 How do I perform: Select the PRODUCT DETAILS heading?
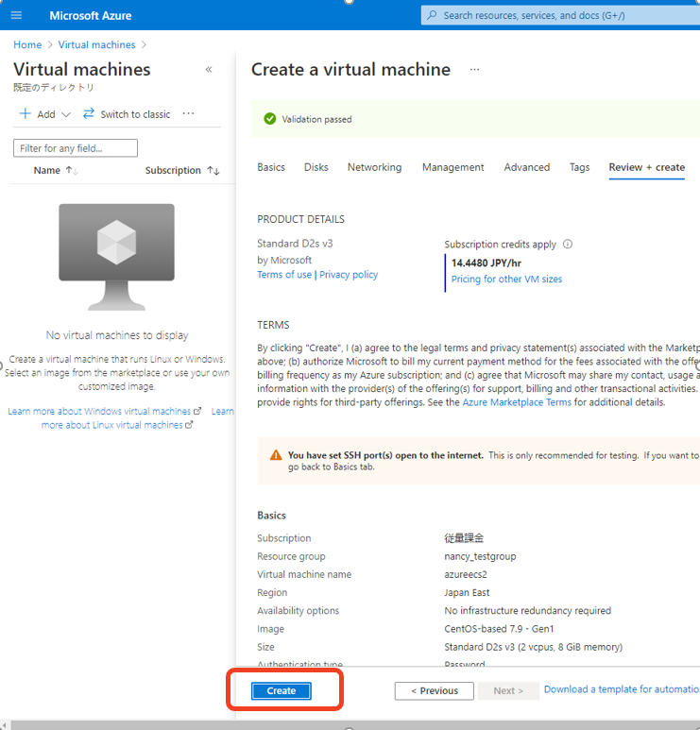click(x=300, y=219)
